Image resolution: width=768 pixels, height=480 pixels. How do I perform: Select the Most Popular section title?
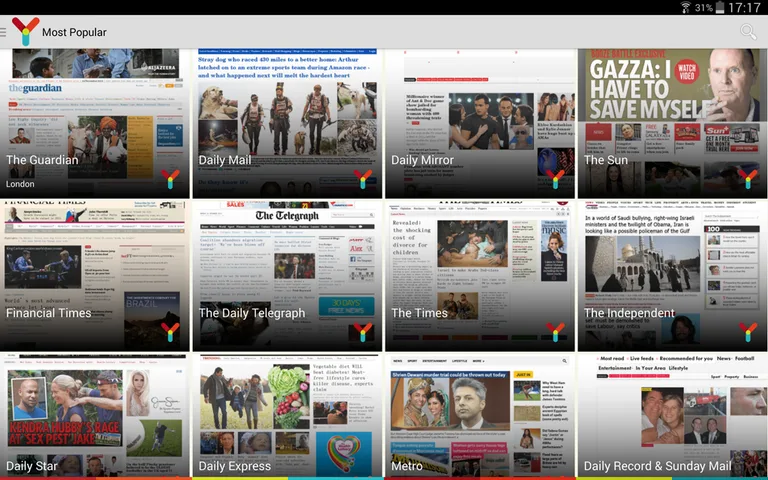coord(74,32)
